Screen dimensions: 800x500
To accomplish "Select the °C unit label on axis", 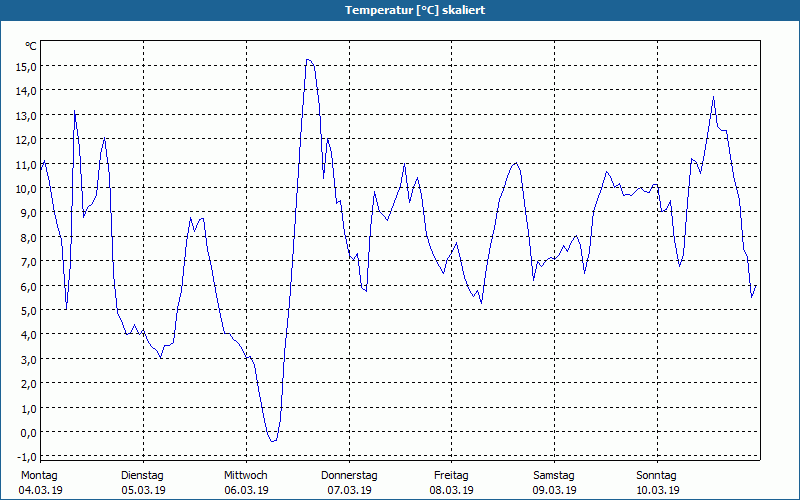I will point(31,46).
